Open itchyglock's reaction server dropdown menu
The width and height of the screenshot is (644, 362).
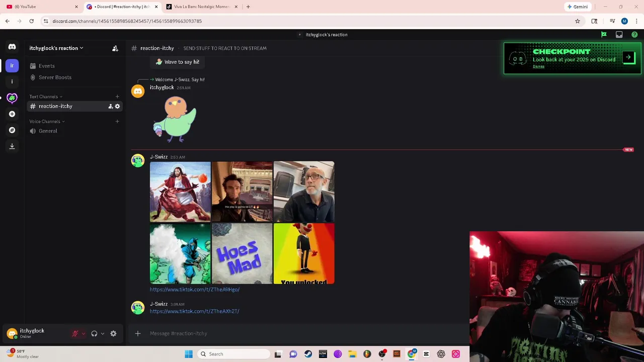click(56, 48)
